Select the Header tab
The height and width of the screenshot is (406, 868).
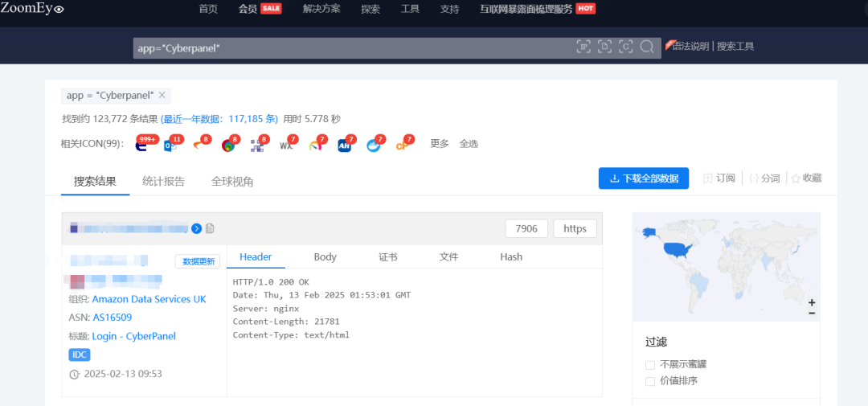(x=256, y=257)
